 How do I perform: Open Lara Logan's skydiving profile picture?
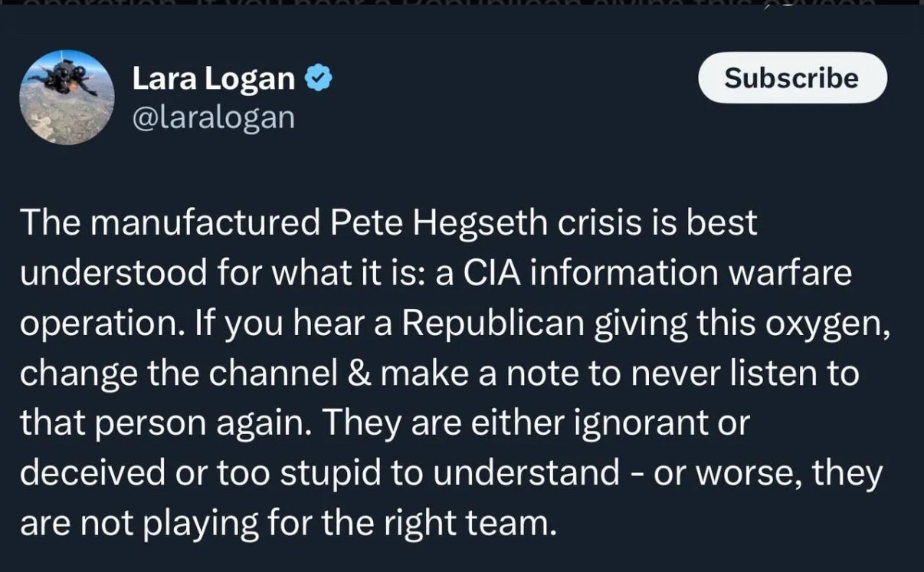(67, 97)
